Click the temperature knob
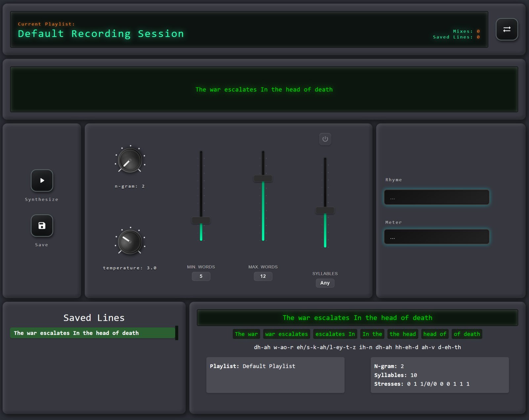Image resolution: width=529 pixels, height=420 pixels. pyautogui.click(x=130, y=242)
